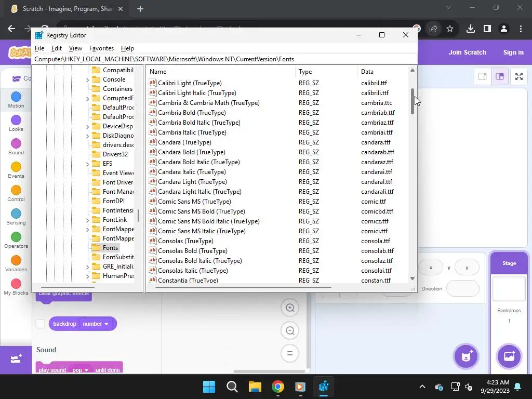The width and height of the screenshot is (532, 399).
Task: Select the Variables blocks category circle
Action: pos(16,261)
